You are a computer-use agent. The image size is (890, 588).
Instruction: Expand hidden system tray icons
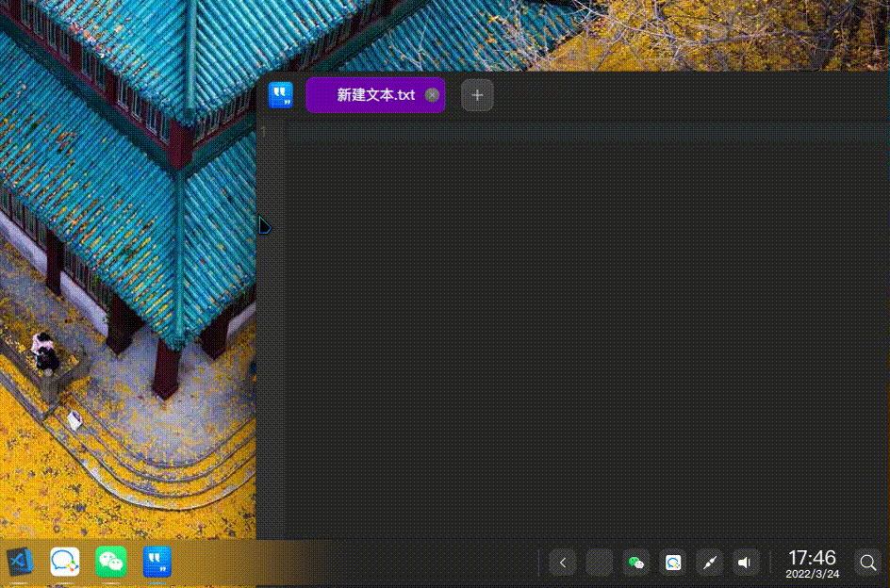(562, 562)
